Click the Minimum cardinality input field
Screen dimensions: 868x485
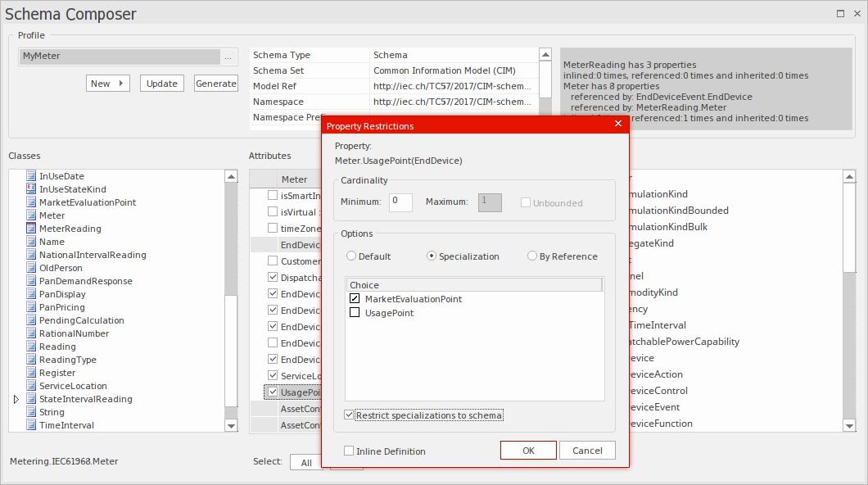tap(400, 202)
